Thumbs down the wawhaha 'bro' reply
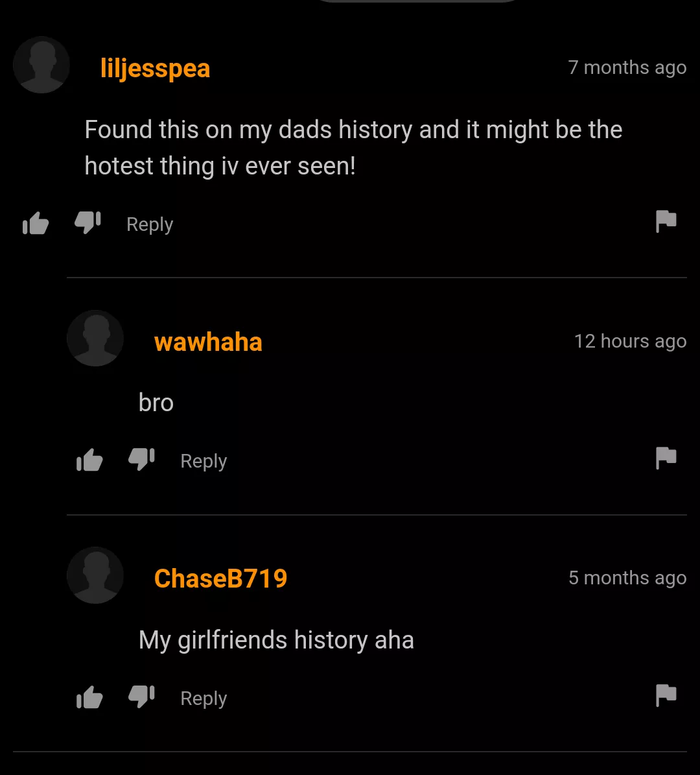Viewport: 700px width, 775px height. [142, 460]
